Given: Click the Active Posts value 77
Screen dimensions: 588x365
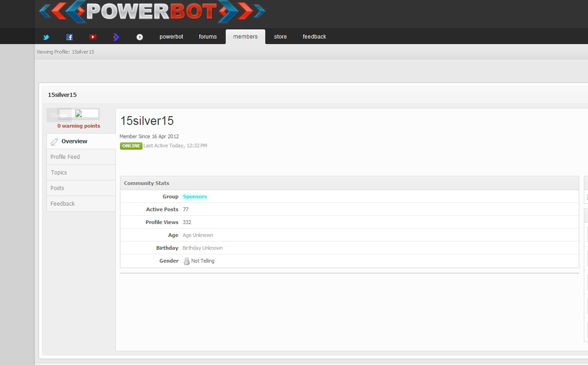Looking at the screenshot, I should (x=186, y=209).
